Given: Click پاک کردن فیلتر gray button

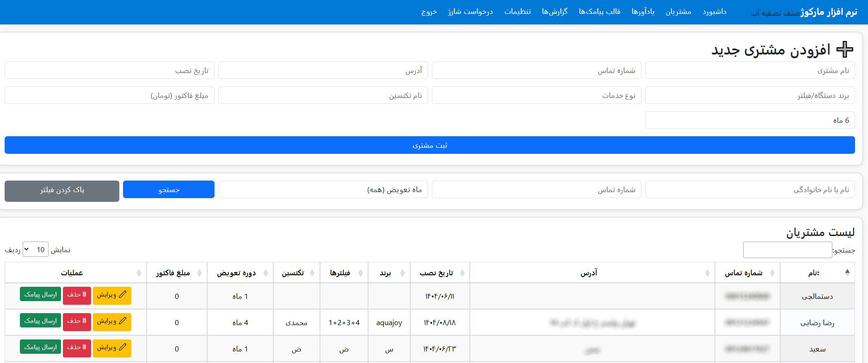Looking at the screenshot, I should pyautogui.click(x=62, y=191).
